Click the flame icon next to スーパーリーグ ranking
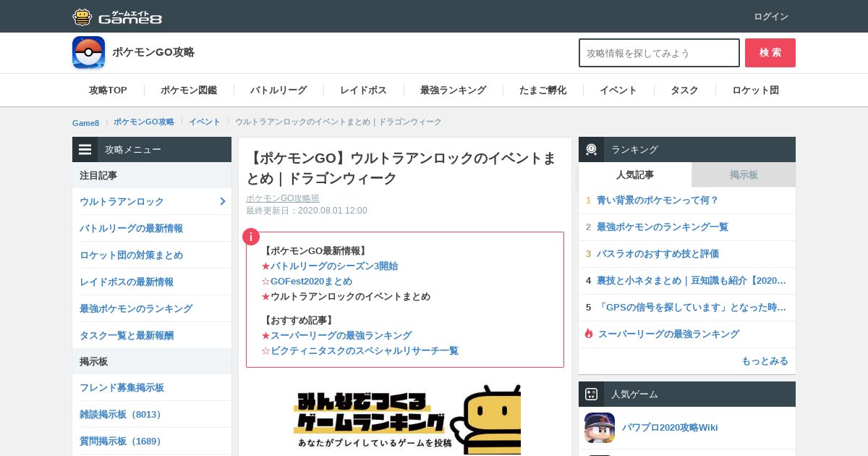 (x=589, y=334)
